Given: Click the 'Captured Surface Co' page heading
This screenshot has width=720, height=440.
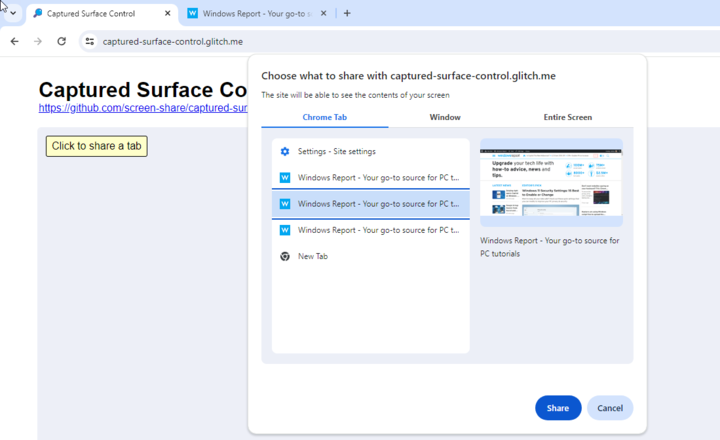Looking at the screenshot, I should coord(143,90).
